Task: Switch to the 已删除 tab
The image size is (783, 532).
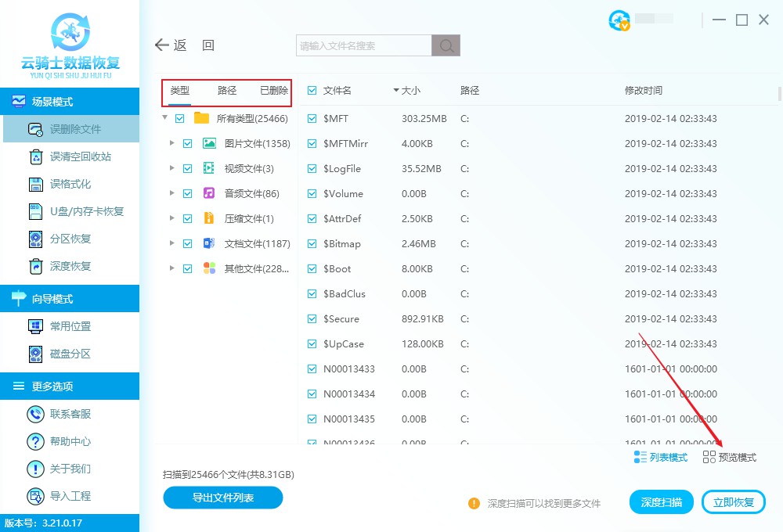Action: click(x=274, y=90)
